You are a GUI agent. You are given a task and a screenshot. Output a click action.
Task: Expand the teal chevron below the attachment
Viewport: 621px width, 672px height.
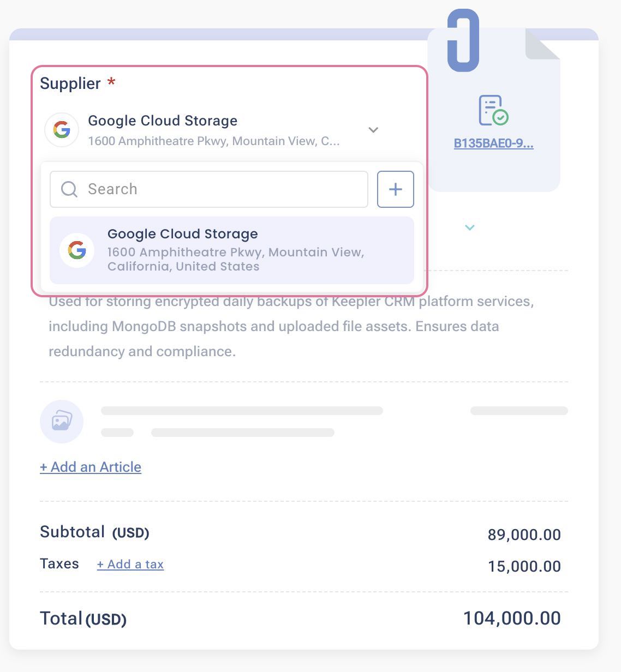tap(469, 227)
